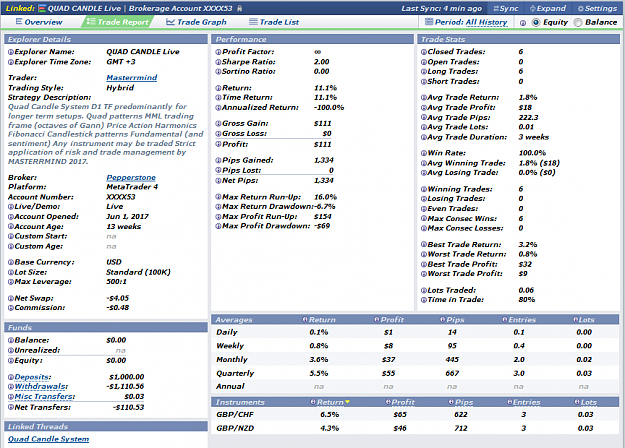625x448 pixels.
Task: Click the Quarterly averages row label
Action: (x=235, y=373)
